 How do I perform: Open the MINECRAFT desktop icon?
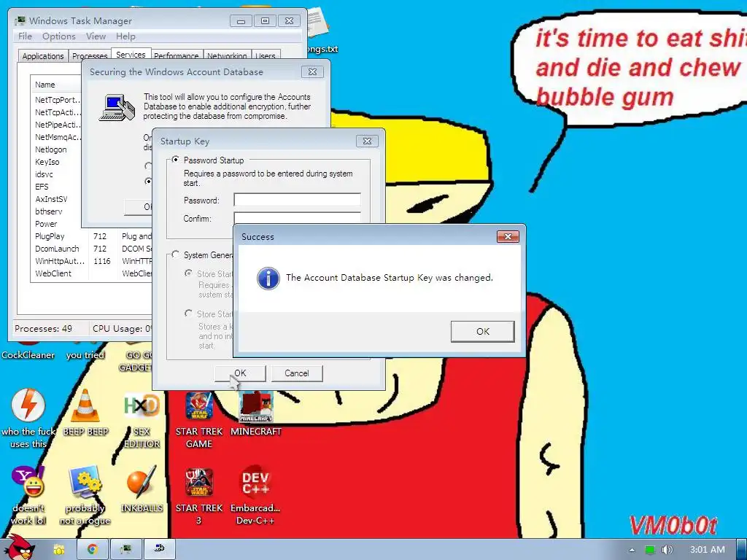(x=256, y=413)
